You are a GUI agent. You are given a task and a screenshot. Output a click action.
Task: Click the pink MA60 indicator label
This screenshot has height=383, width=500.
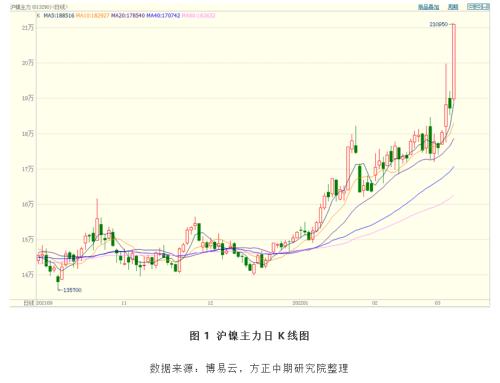click(199, 15)
